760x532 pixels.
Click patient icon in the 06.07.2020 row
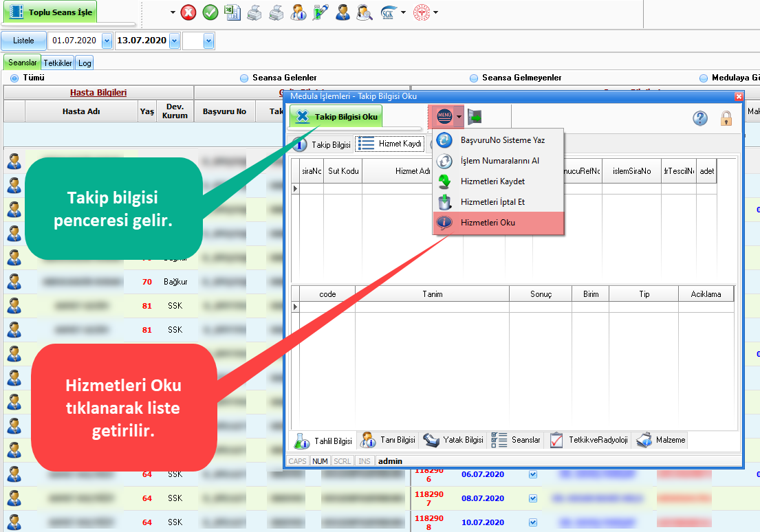pyautogui.click(x=14, y=474)
